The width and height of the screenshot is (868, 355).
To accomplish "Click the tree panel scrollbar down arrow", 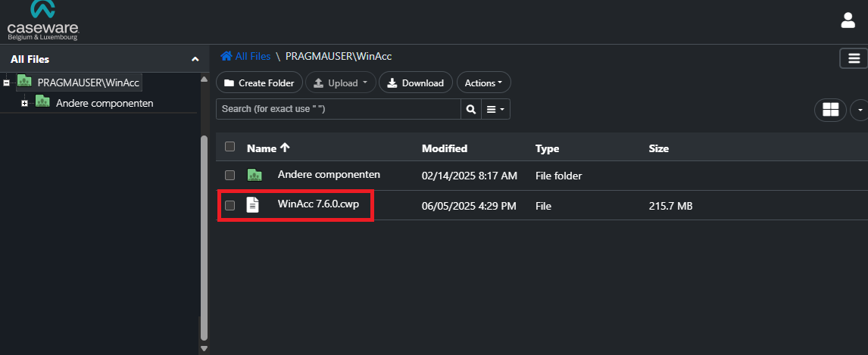I will tap(204, 348).
